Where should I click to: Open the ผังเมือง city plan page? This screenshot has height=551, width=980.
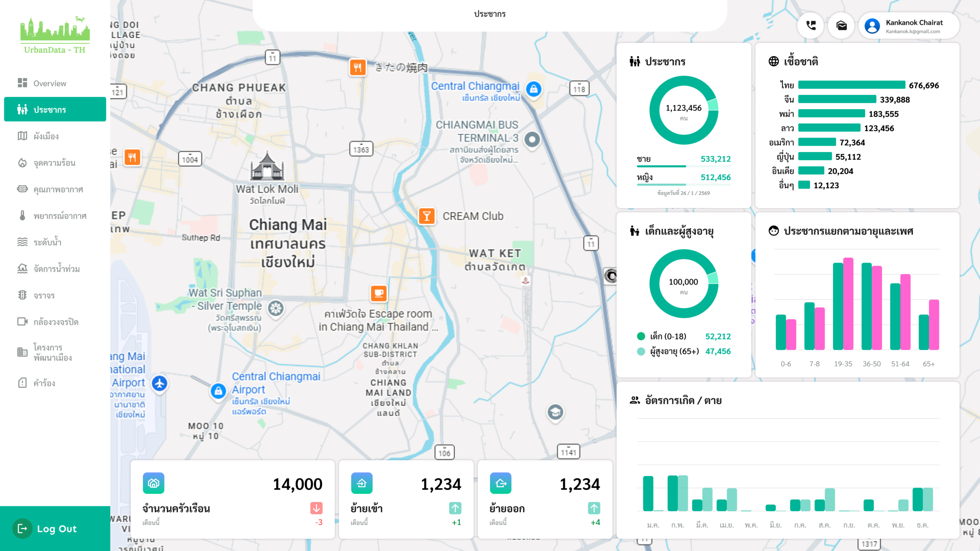(x=46, y=136)
